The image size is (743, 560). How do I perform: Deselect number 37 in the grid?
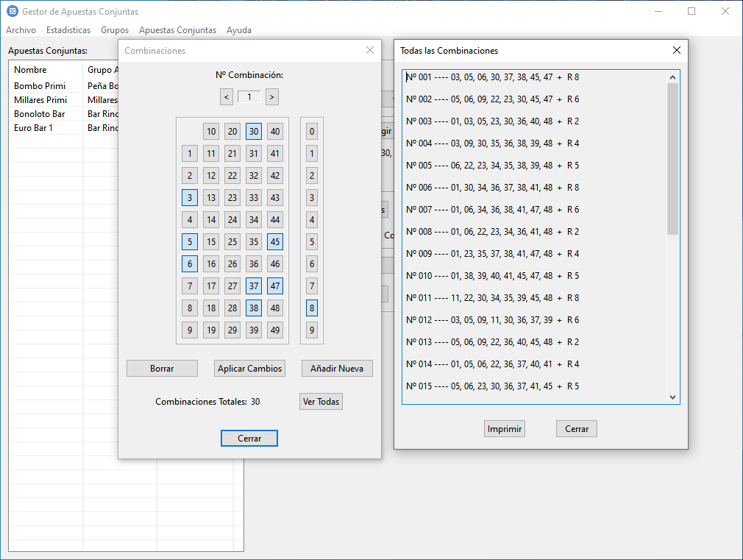click(254, 286)
